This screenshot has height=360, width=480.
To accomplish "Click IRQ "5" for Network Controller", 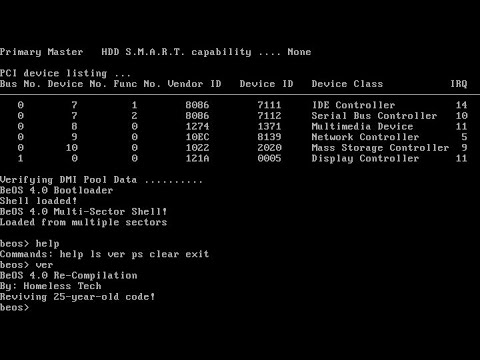I will [464, 137].
